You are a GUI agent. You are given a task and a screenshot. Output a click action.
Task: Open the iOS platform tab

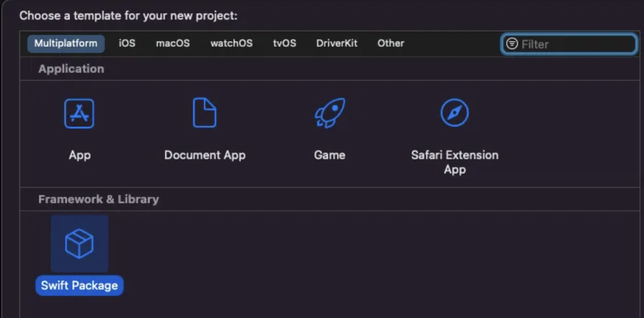coord(127,43)
